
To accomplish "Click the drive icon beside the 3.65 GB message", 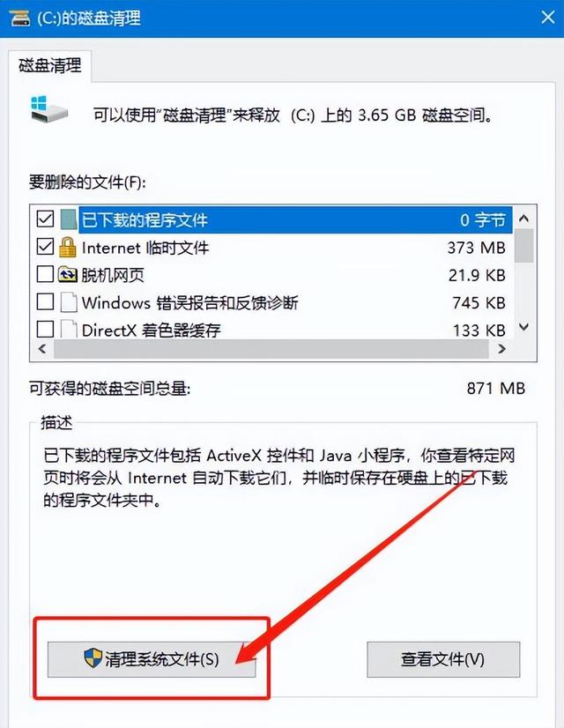I will [49, 108].
